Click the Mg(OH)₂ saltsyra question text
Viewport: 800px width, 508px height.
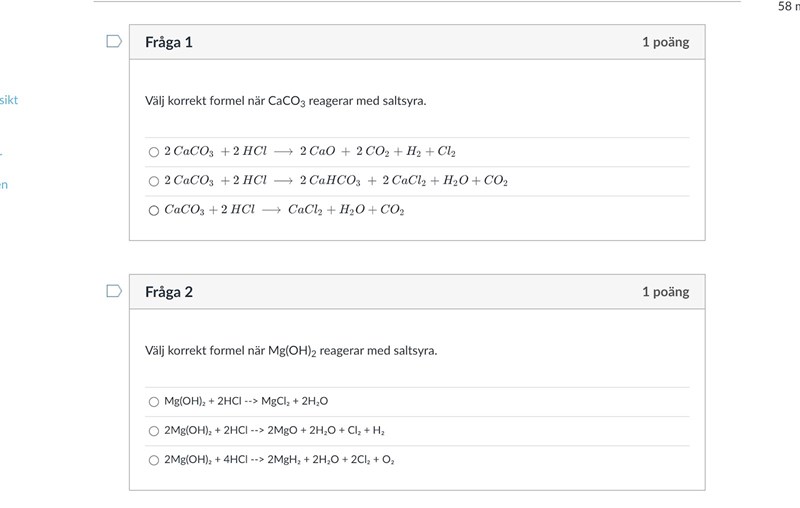(291, 351)
